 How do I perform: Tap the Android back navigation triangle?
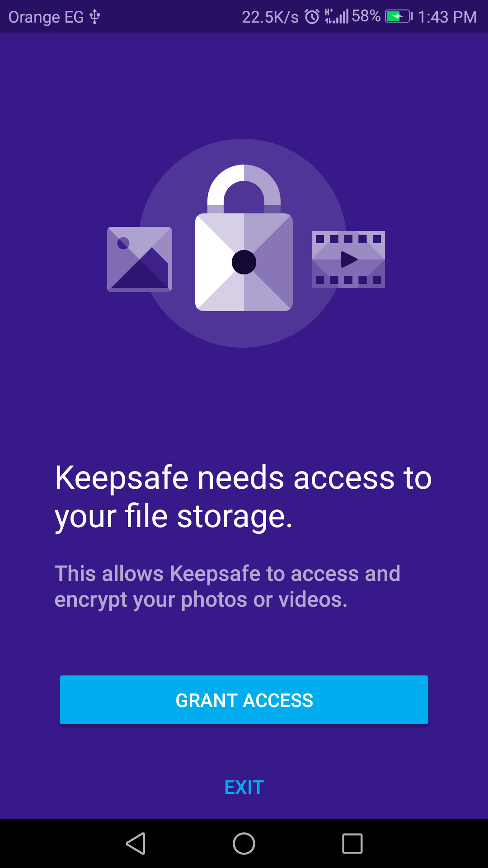click(x=136, y=844)
